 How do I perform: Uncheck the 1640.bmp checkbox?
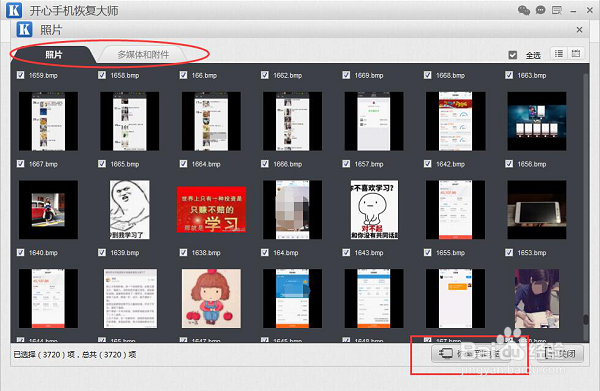[20, 253]
